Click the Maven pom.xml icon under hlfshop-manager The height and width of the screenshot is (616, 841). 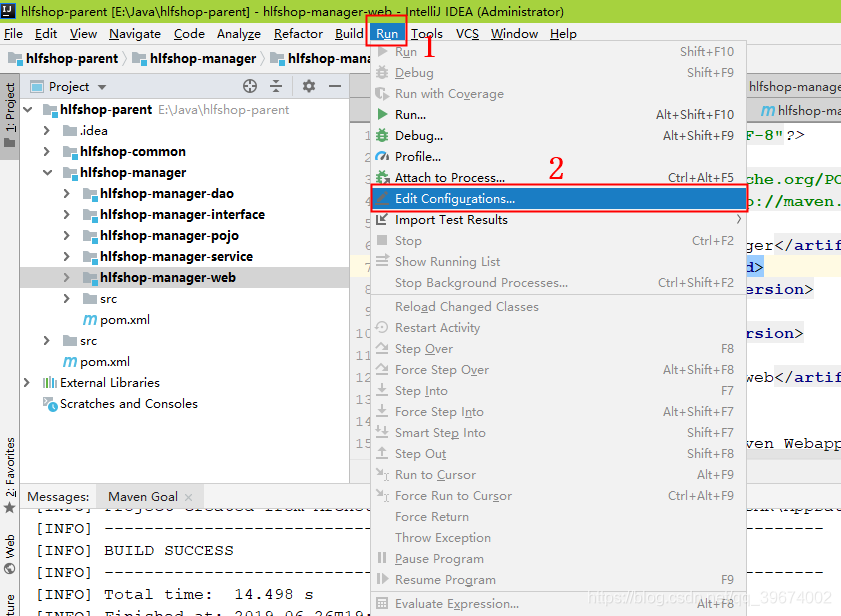[90, 320]
